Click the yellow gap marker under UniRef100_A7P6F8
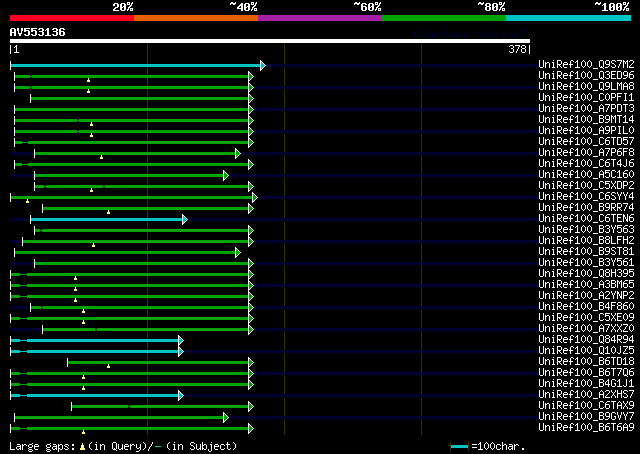 (101, 157)
